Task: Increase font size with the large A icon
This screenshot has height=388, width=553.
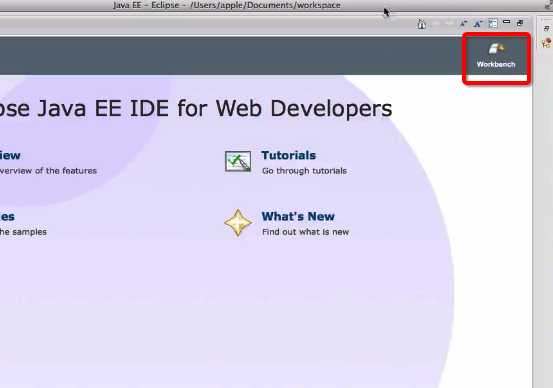Action: click(478, 24)
